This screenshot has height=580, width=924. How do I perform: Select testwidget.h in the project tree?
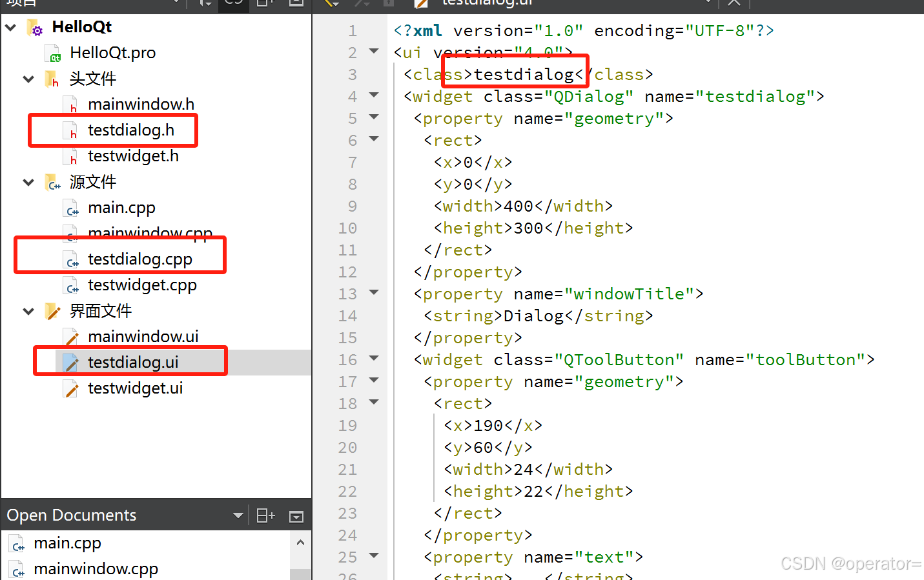(x=133, y=156)
